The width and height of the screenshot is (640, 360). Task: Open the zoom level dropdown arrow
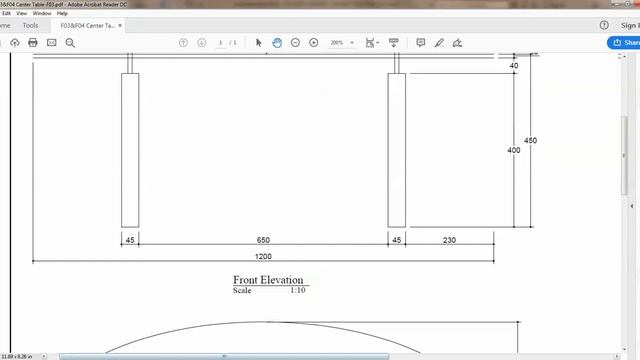coord(352,42)
